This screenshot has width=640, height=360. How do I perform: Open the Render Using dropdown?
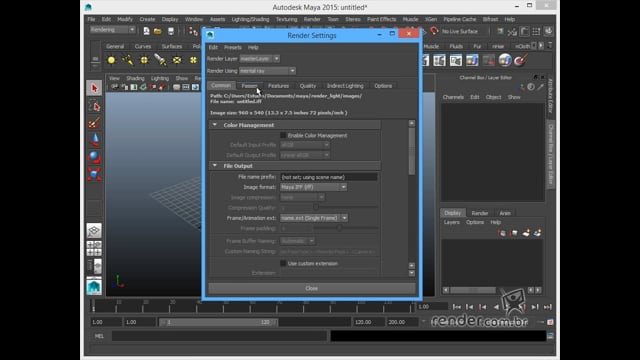(267, 71)
